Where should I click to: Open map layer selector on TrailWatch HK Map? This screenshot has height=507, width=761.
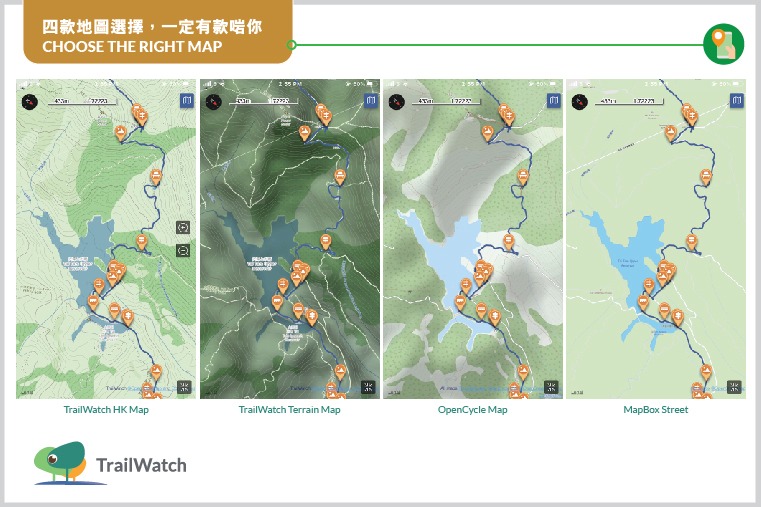(x=185, y=101)
